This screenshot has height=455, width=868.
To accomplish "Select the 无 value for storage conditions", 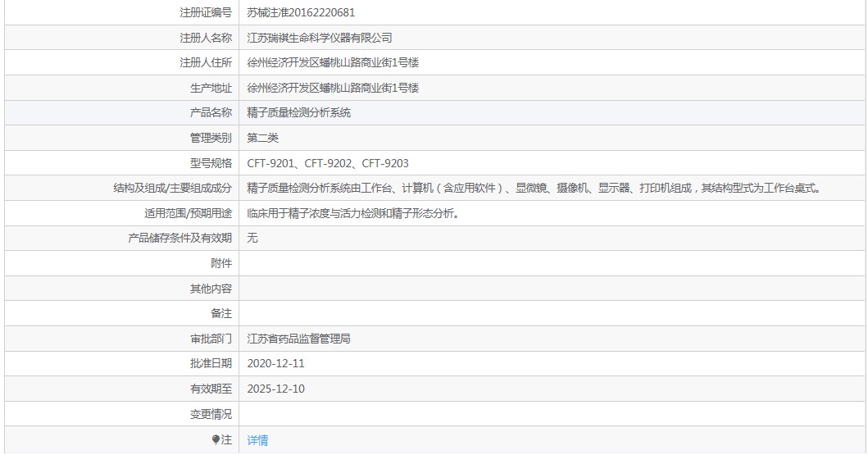I will pos(252,238).
